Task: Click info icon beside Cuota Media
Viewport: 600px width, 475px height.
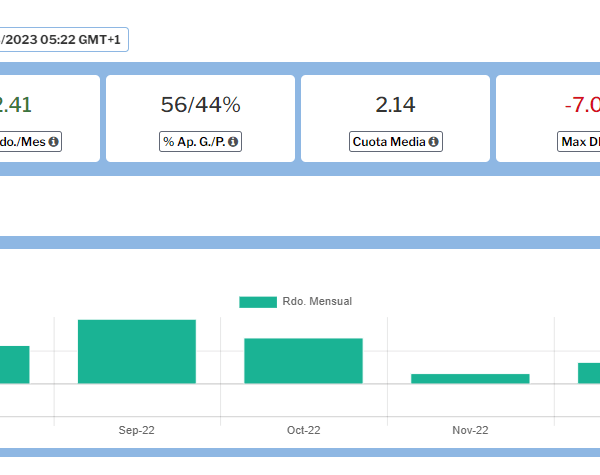Action: click(433, 142)
